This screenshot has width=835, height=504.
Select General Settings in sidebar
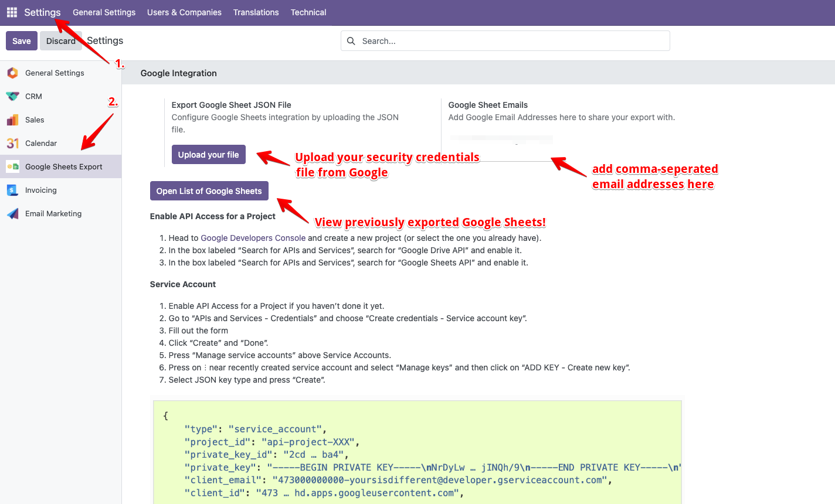61,73
